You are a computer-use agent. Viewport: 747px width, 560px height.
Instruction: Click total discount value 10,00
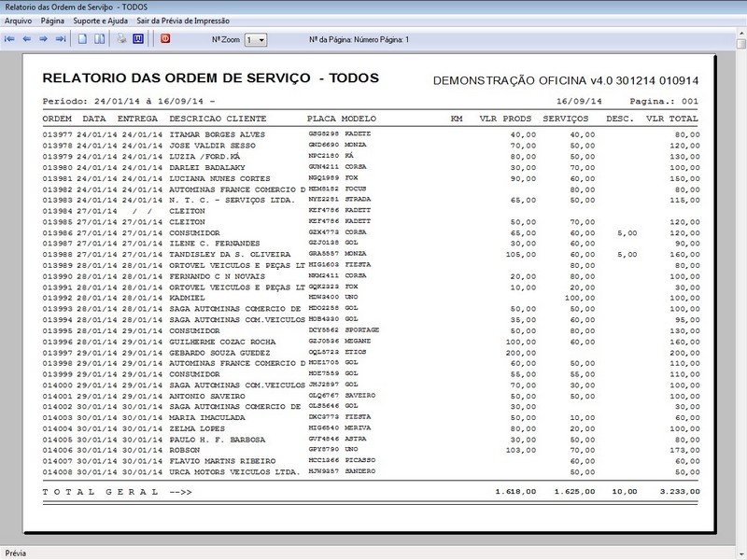[x=625, y=492]
